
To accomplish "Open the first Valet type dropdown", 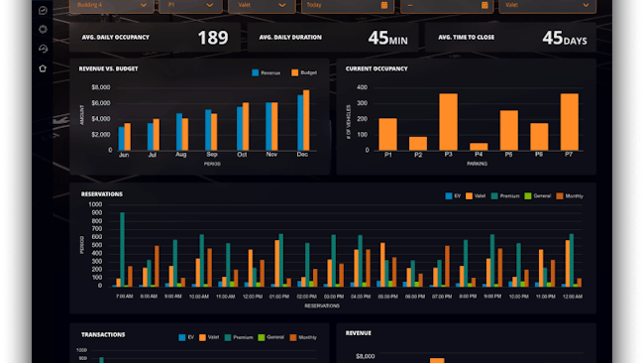I will point(262,5).
